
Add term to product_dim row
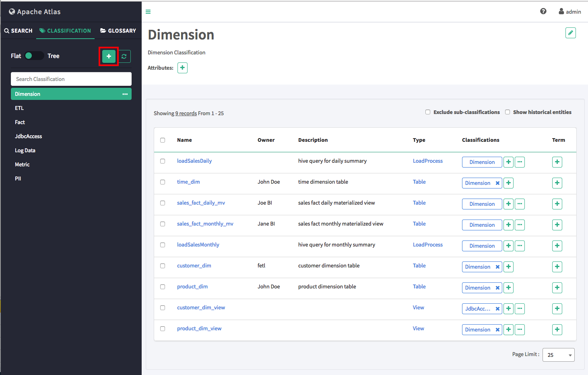tap(557, 288)
